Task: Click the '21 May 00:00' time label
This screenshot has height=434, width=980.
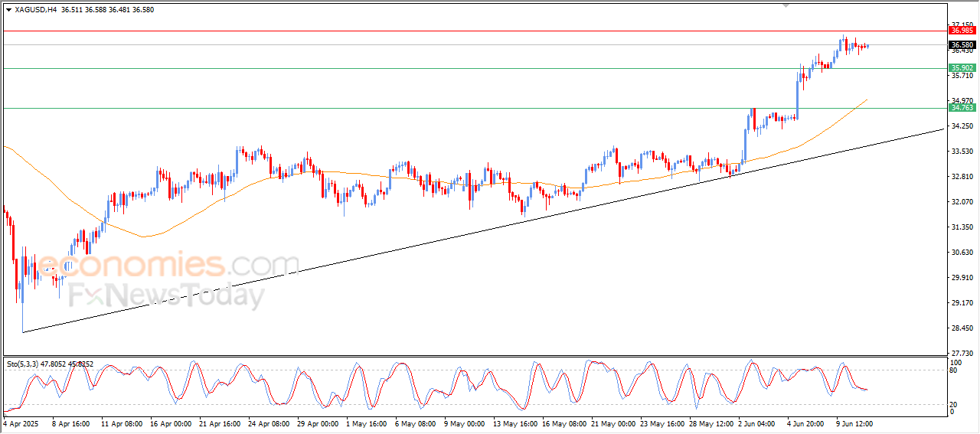Action: pos(612,423)
